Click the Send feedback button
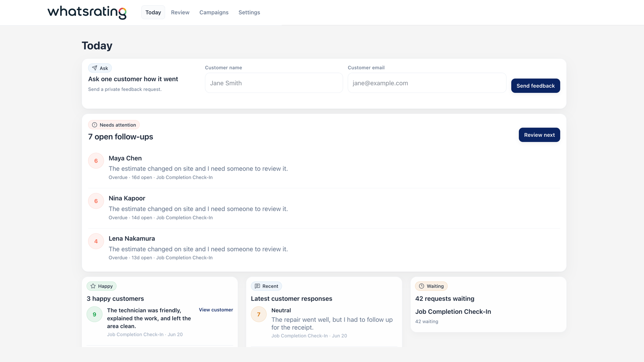The height and width of the screenshot is (362, 644). [535, 86]
